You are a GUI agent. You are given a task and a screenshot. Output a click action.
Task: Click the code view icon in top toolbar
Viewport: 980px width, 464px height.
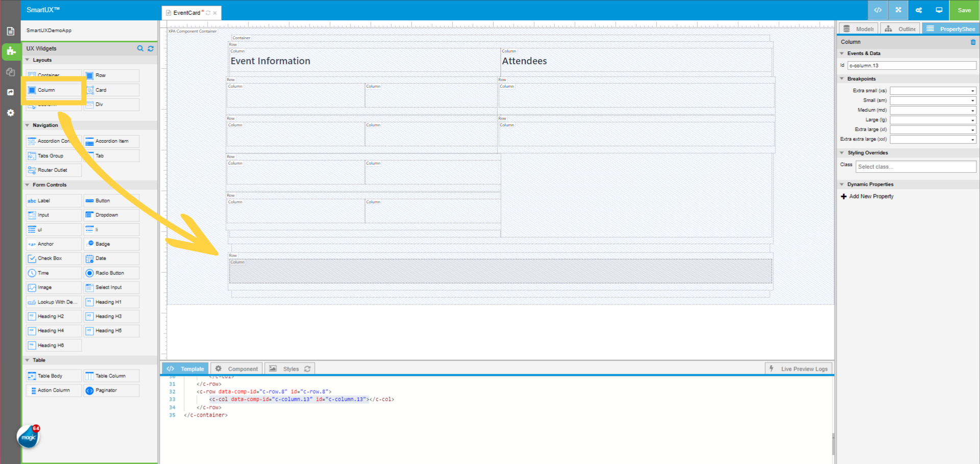pos(877,10)
